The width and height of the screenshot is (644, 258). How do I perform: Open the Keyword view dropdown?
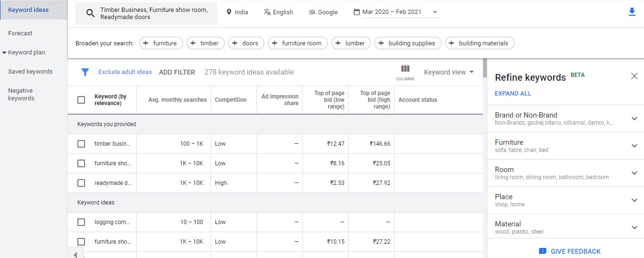click(x=449, y=72)
